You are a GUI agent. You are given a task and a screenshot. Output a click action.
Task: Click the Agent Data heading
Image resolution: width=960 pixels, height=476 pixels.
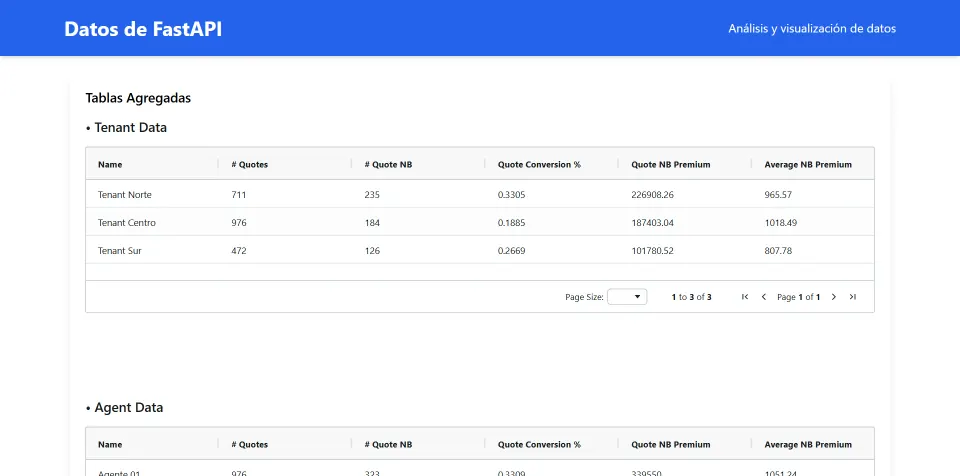pyautogui.click(x=129, y=407)
